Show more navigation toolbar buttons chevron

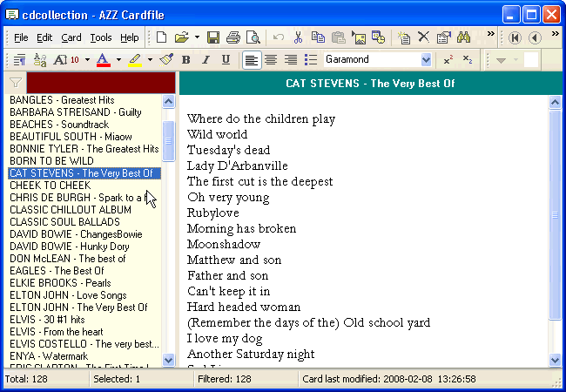pyautogui.click(x=556, y=34)
